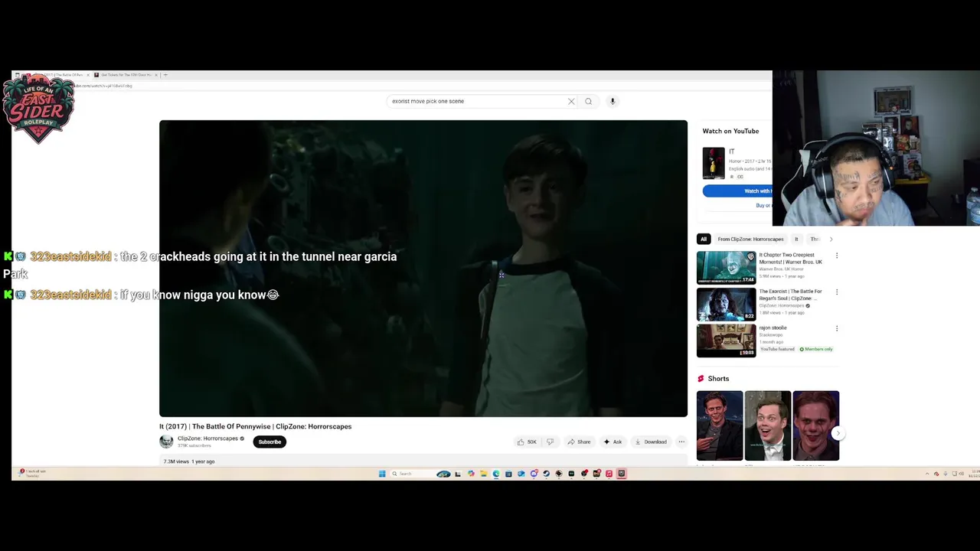Open the second Short in the Shorts shelf
980x551 pixels.
[x=768, y=425]
